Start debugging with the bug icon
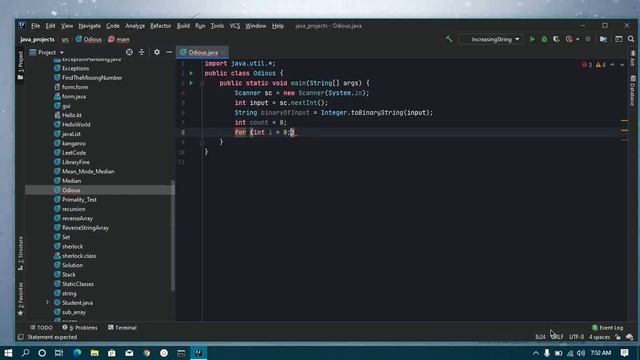This screenshot has width=640, height=360. coord(544,39)
